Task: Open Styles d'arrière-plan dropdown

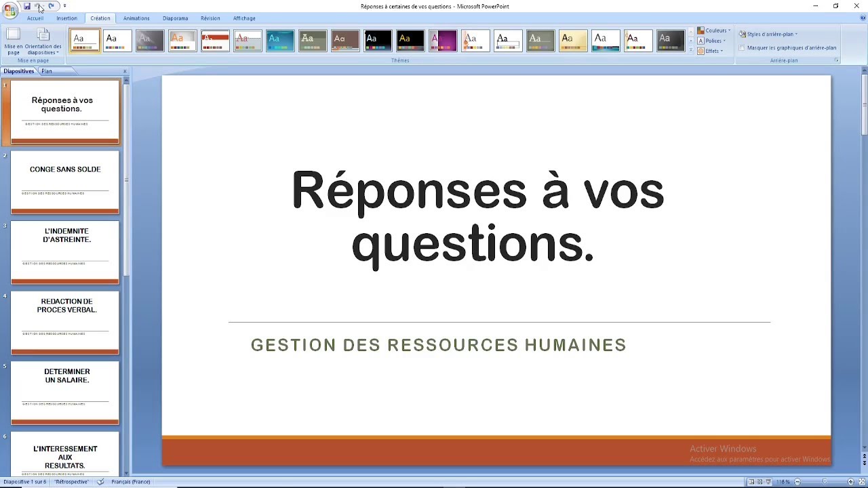Action: pos(768,34)
